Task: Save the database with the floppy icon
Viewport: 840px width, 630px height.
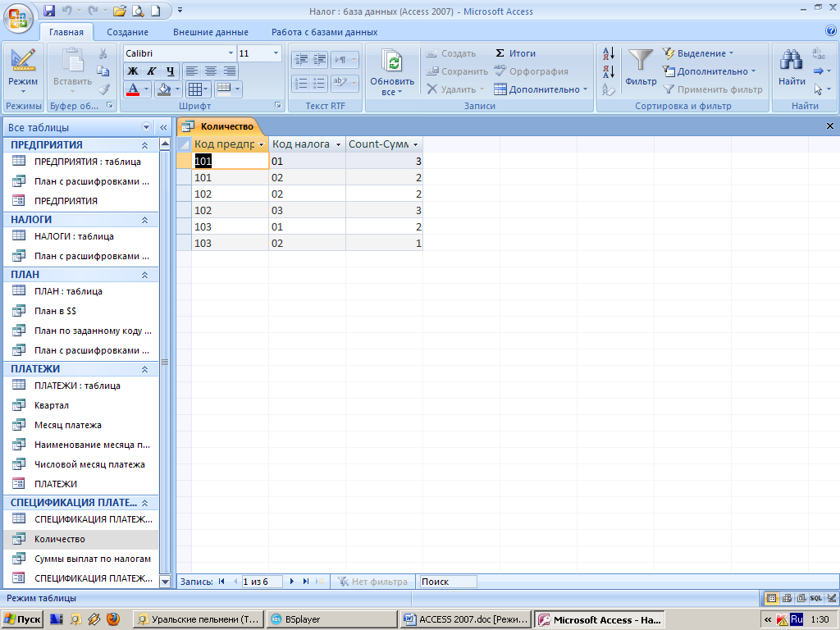Action: (x=49, y=11)
